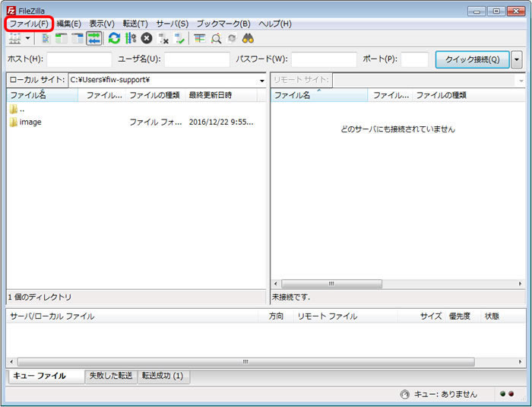532x407 pixels.
Task: Click the disconnect from server icon
Action: coord(163,39)
